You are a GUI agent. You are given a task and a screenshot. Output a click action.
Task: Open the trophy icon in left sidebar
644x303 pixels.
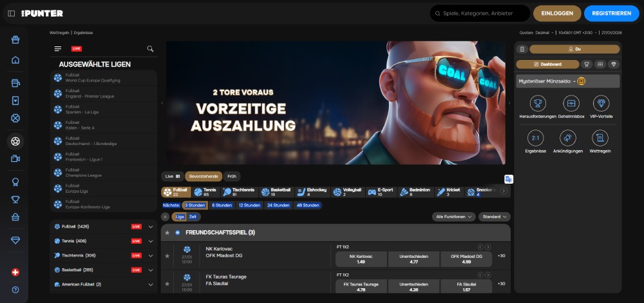point(15,200)
